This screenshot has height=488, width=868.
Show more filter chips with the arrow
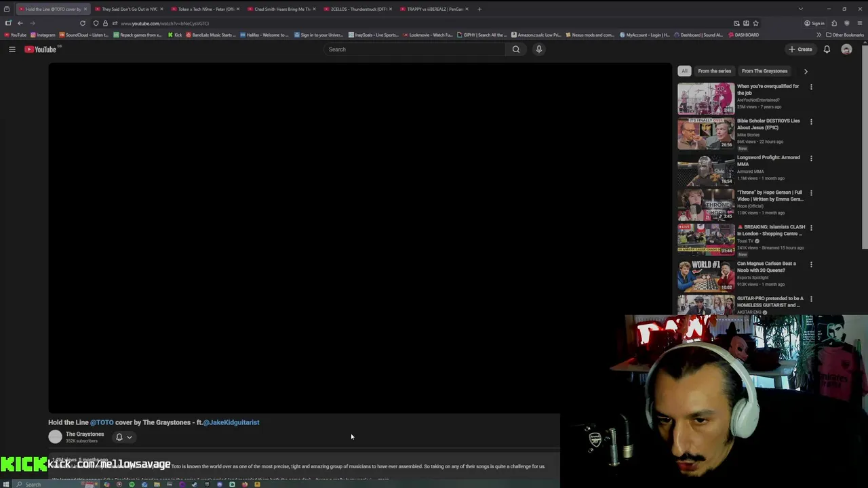point(806,70)
